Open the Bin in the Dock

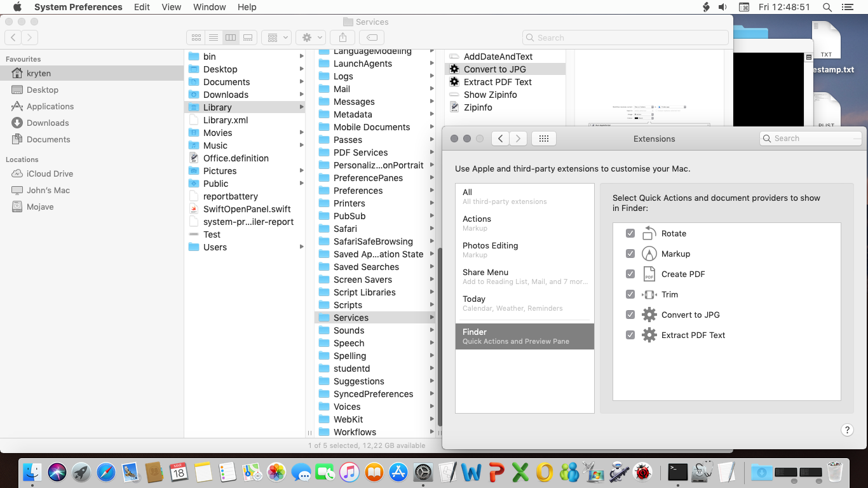(835, 472)
